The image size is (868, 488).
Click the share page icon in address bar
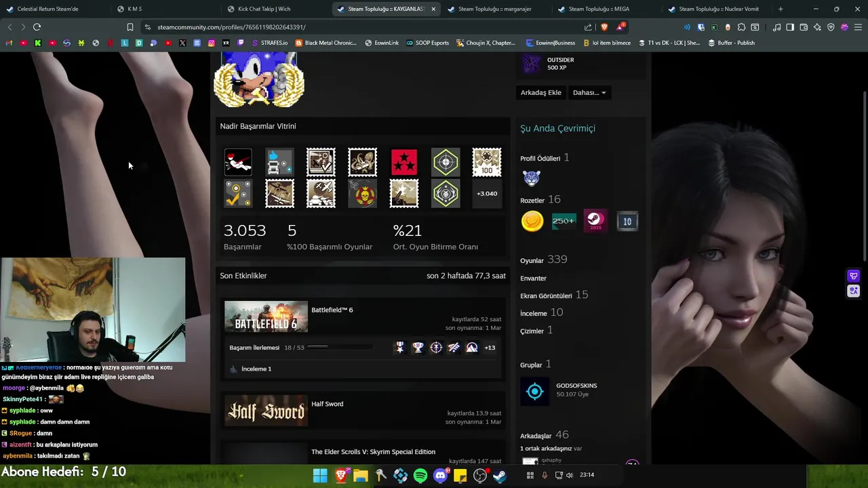point(588,27)
